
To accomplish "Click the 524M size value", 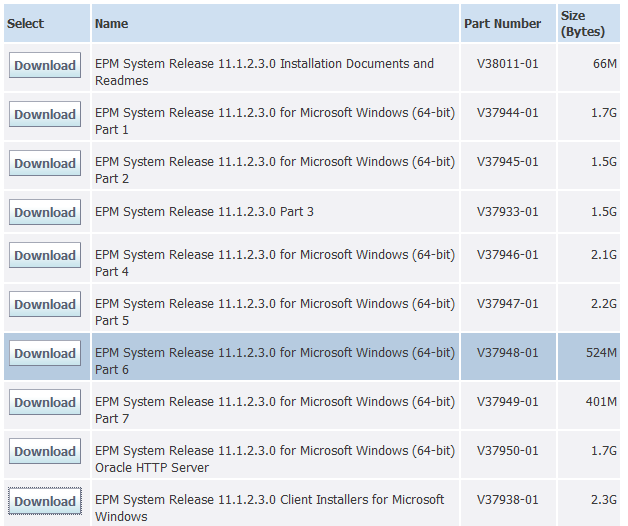I will [601, 353].
